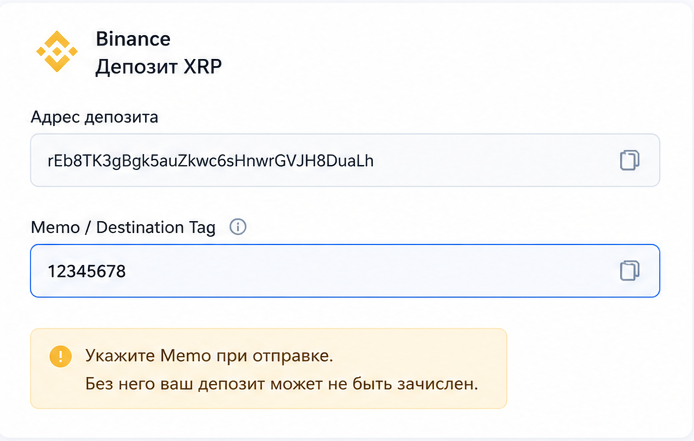Click the Укажите Memo при отправке text

[209, 356]
